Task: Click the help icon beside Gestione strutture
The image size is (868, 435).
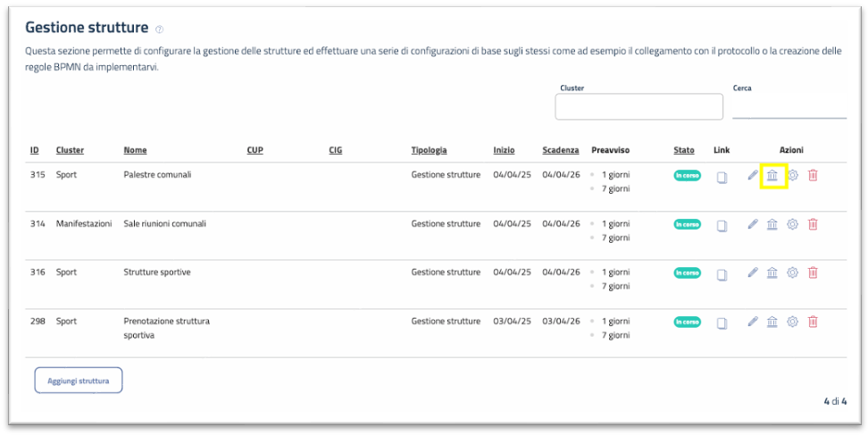Action: (x=159, y=29)
